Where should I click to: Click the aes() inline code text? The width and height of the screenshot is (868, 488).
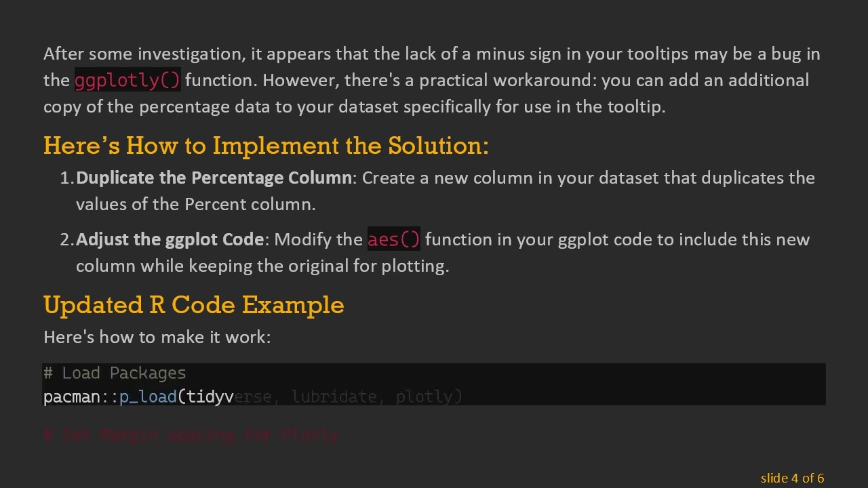tap(393, 240)
